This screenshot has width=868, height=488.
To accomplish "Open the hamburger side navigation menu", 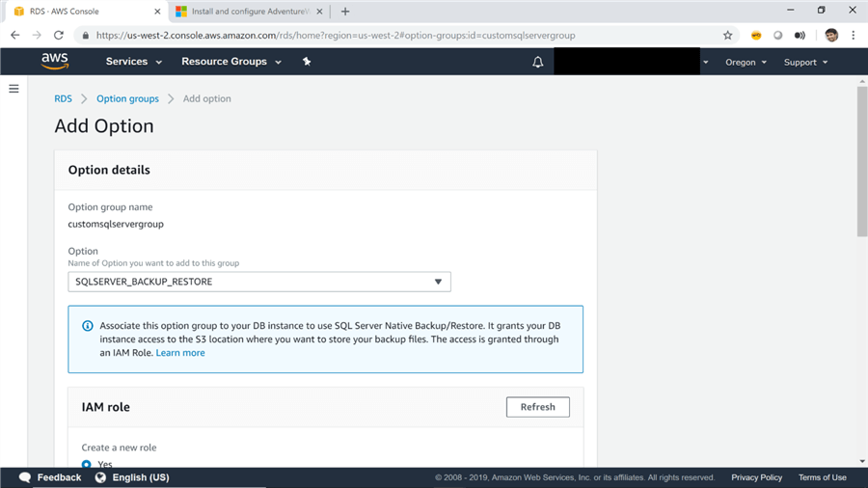I will click(x=14, y=89).
